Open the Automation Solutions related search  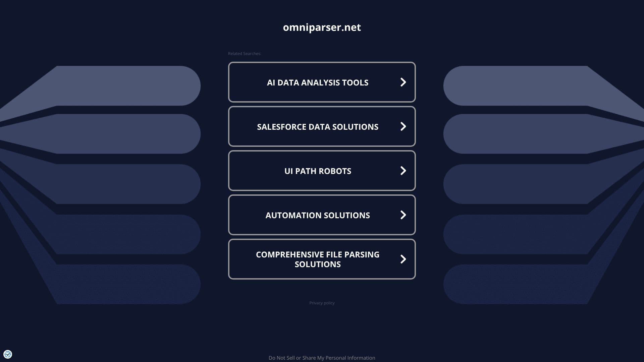coord(322,215)
